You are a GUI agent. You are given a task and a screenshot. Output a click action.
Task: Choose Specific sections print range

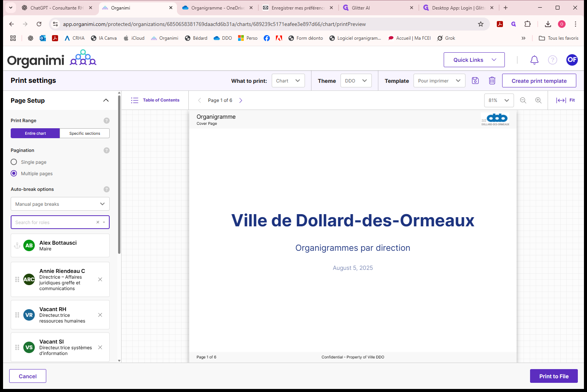pos(85,133)
